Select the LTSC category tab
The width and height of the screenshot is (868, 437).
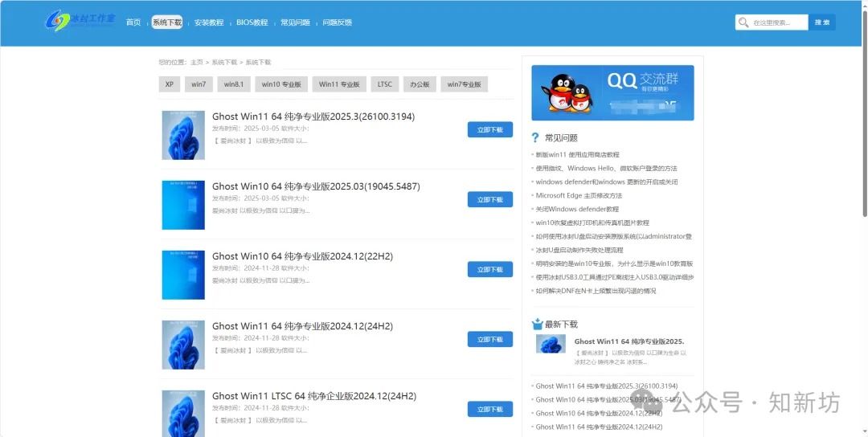tap(385, 84)
